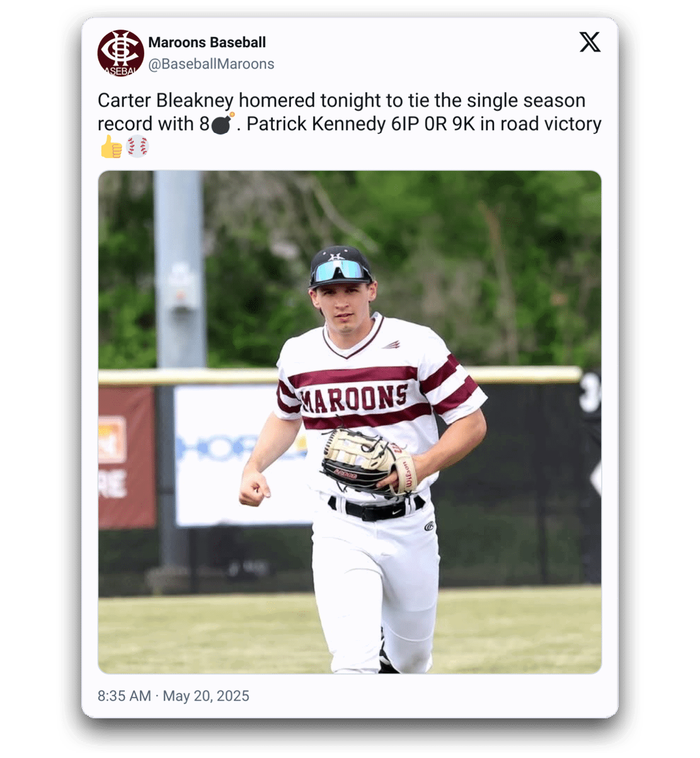700x758 pixels.
Task: Click the name Carter Bleakney in tweet
Action: click(x=166, y=101)
